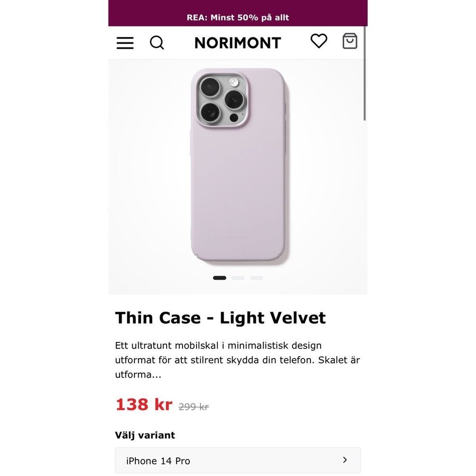Click the camera module in product photo
The width and height of the screenshot is (476, 476).
[222, 100]
